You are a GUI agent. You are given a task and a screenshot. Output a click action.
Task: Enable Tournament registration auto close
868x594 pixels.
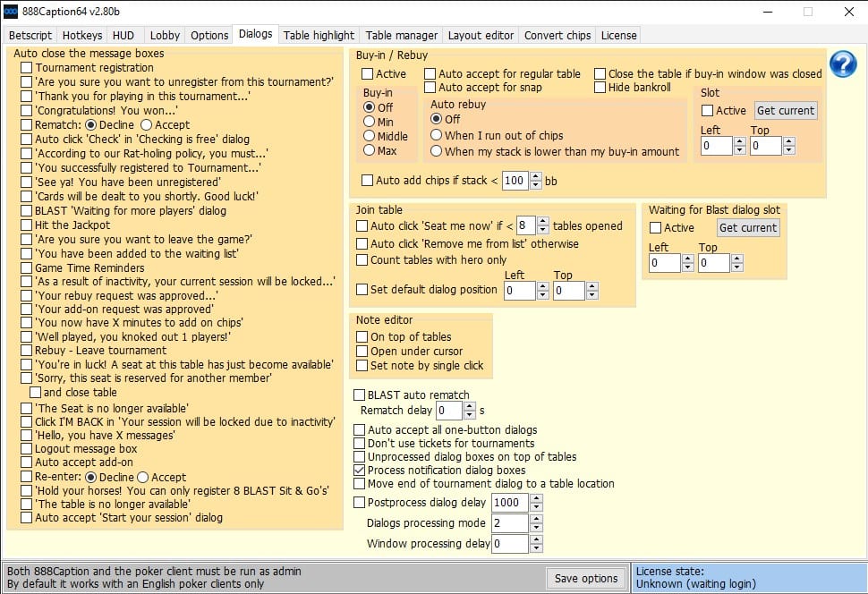[26, 67]
